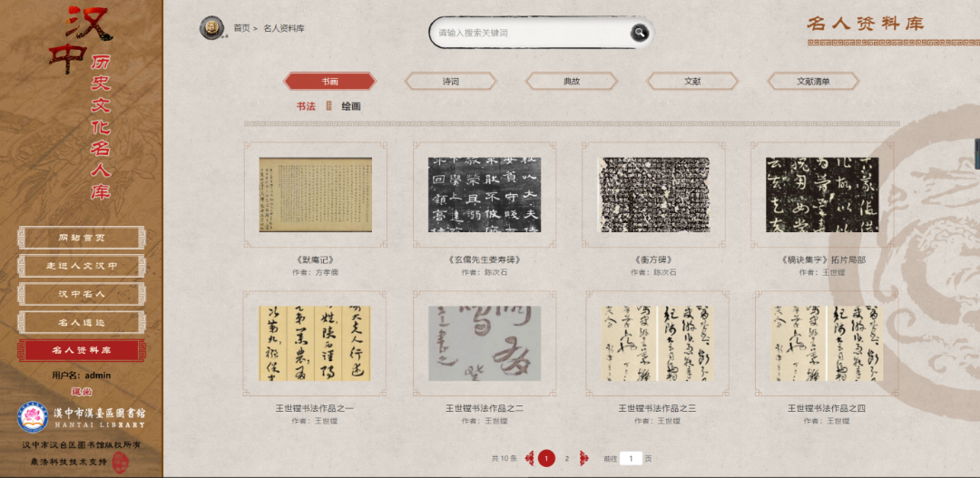Viewport: 980px width, 478px height.
Task: Open the 《玄儒先生娄寿碑》 thumbnail image
Action: 485,194
